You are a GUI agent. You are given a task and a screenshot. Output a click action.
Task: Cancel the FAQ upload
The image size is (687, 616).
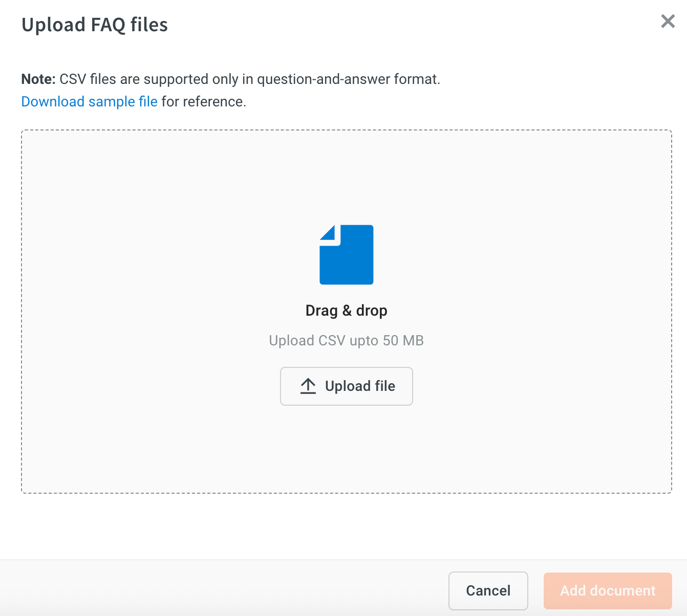(x=488, y=591)
